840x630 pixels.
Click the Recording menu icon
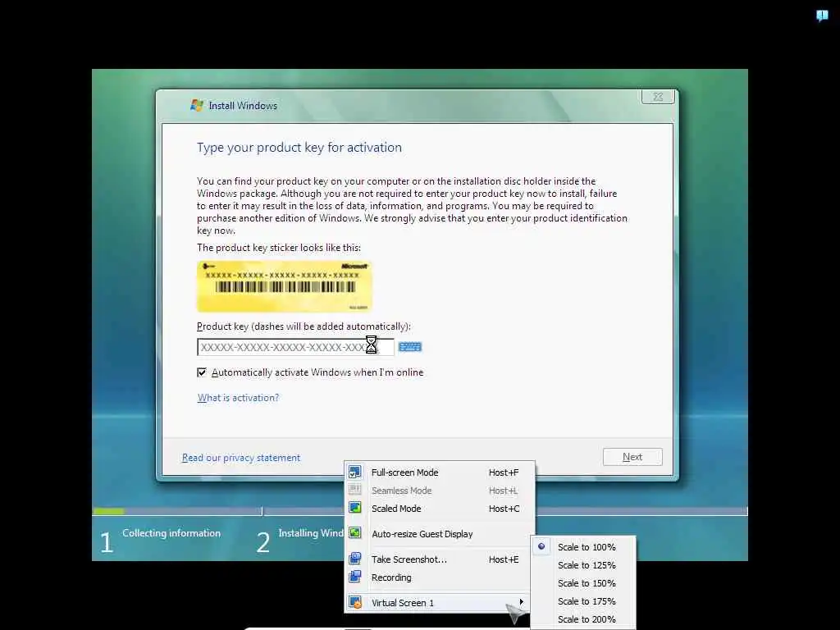coord(354,577)
